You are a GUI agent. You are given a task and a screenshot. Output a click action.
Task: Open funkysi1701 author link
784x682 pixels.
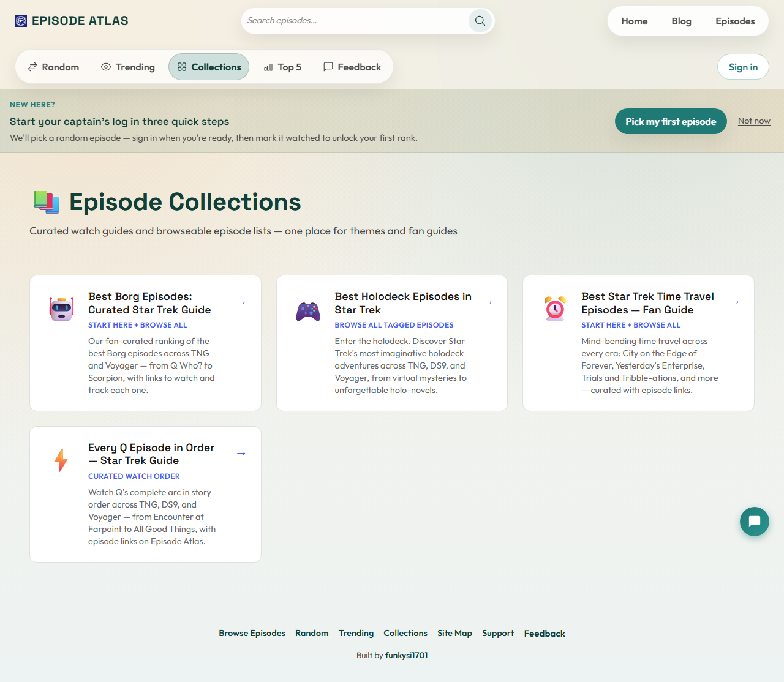(407, 655)
